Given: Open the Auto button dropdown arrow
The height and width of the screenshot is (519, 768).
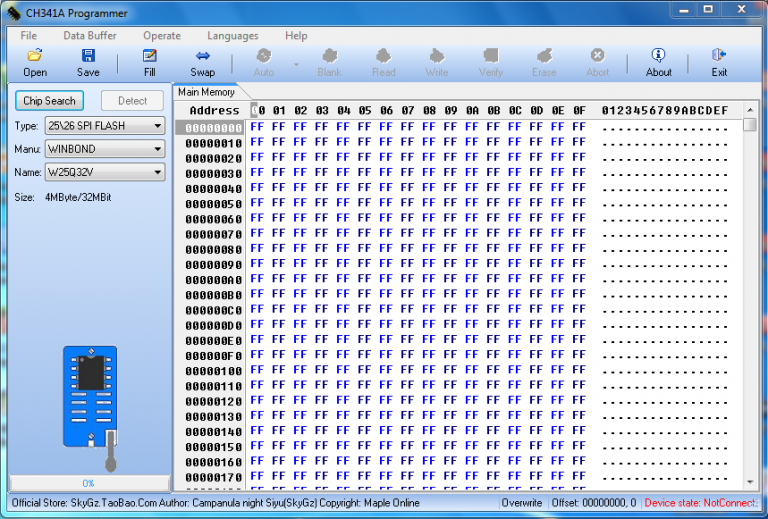Looking at the screenshot, I should 296,64.
